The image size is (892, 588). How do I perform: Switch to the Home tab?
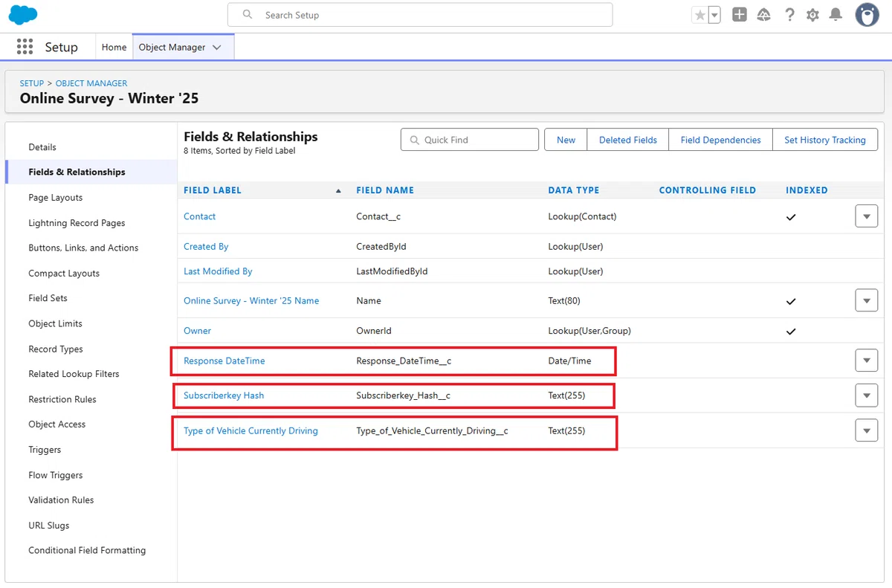pyautogui.click(x=114, y=47)
